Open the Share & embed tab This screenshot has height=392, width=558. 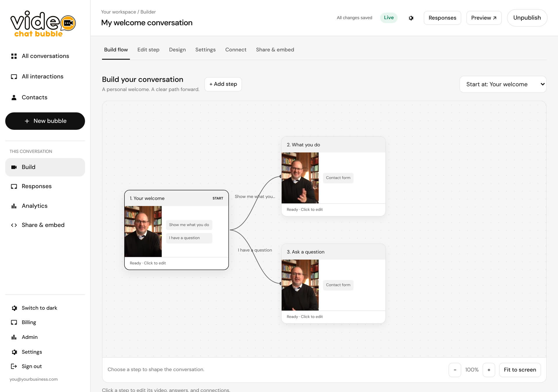(275, 50)
